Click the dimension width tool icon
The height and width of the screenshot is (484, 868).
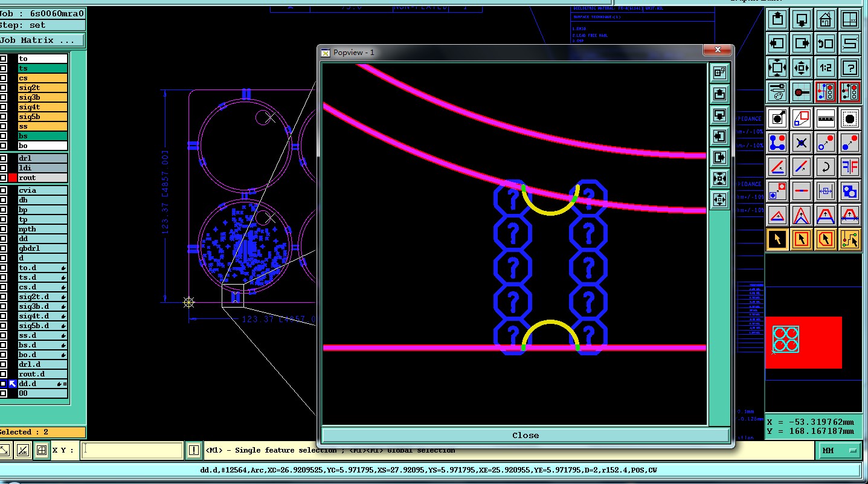(826, 191)
